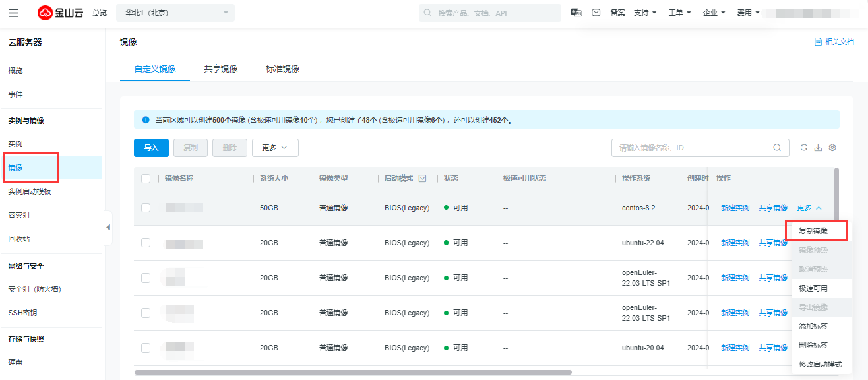Open table column settings gear
Viewport: 868px width, 380px height.
(x=832, y=148)
